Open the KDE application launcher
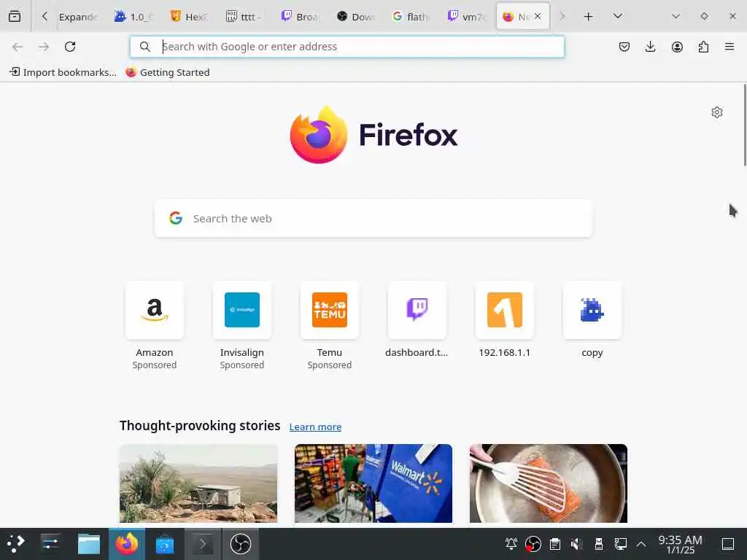The width and height of the screenshot is (747, 560). click(16, 544)
